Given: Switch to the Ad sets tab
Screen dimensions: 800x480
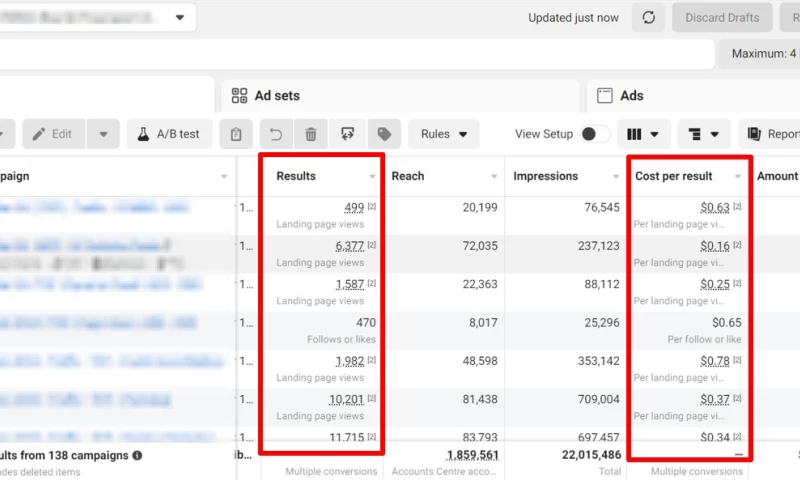Looking at the screenshot, I should pos(266,95).
